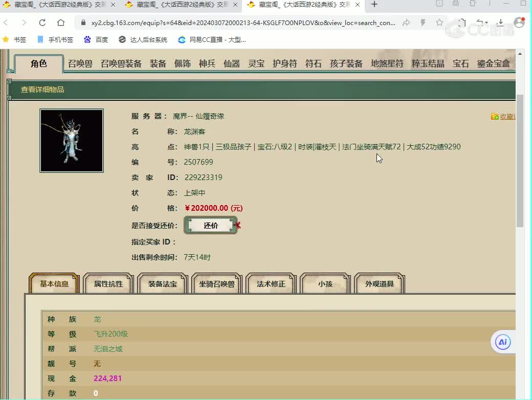
Task: Open the 装备 tab
Action: point(158,63)
